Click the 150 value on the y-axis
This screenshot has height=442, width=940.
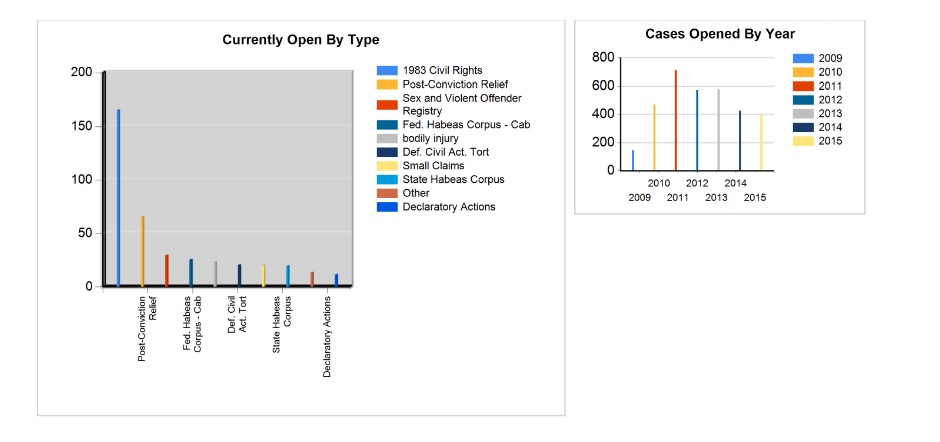pos(82,126)
